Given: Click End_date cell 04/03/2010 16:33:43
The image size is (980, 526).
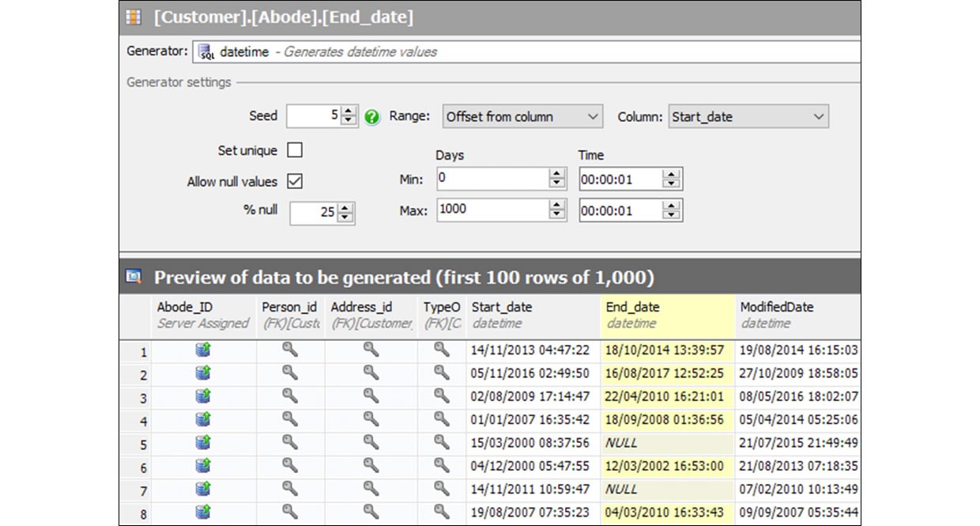Looking at the screenshot, I should pyautogui.click(x=668, y=513).
